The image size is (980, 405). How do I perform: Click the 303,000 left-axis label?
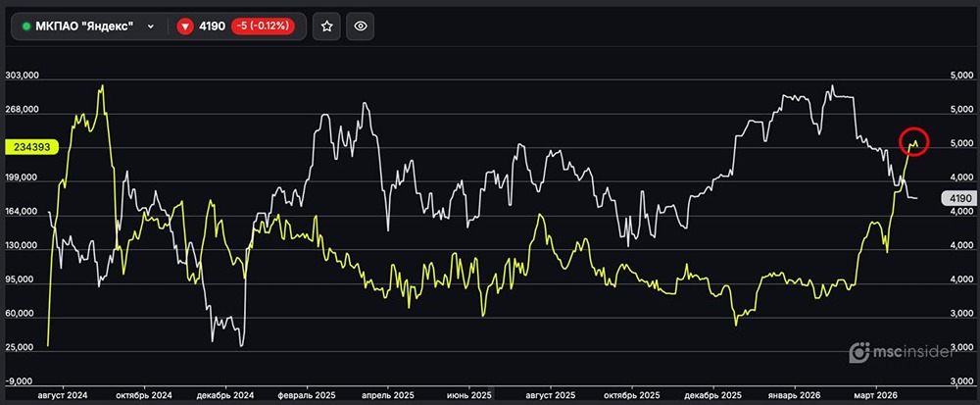tap(23, 76)
